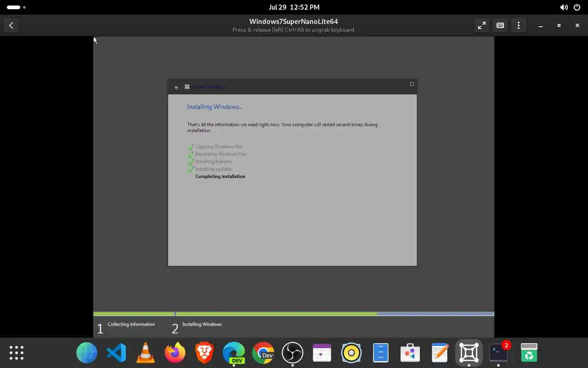The height and width of the screenshot is (368, 588).
Task: Open Microsoft Edge Dev from dock
Action: pos(234,353)
